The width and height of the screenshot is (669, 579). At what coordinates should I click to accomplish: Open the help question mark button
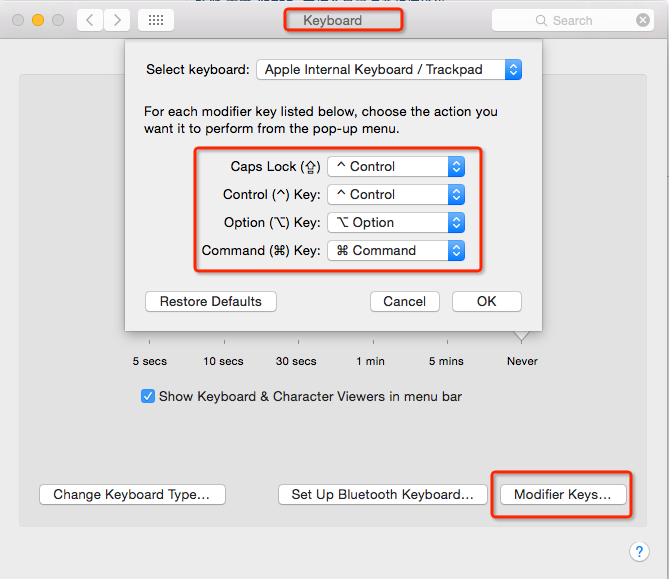[x=639, y=551]
